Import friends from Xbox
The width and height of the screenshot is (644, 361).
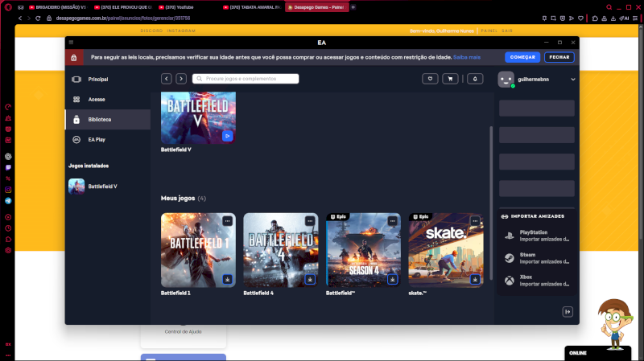click(536, 281)
